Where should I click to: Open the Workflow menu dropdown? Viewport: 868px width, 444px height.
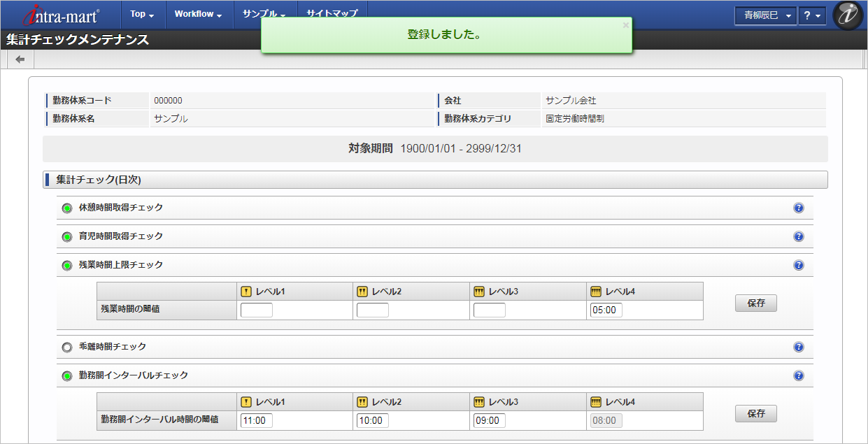point(199,14)
